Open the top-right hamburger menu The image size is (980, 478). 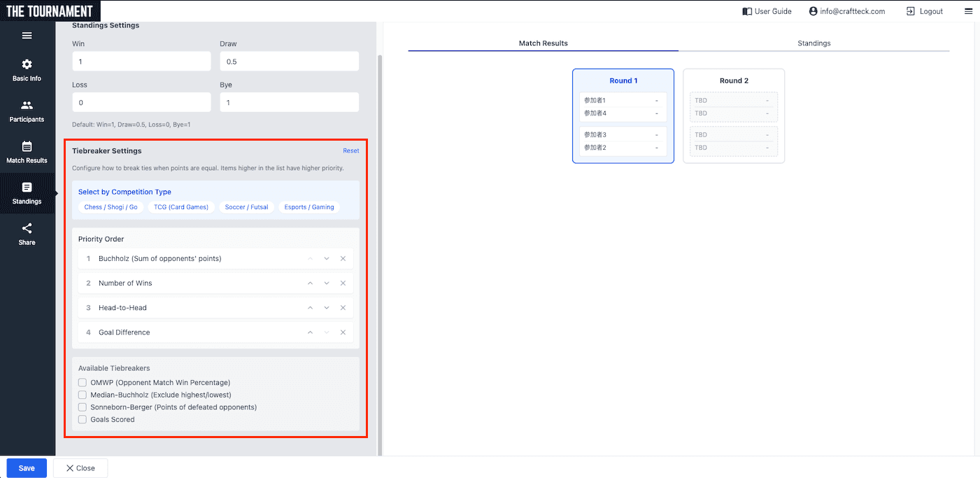pyautogui.click(x=968, y=11)
